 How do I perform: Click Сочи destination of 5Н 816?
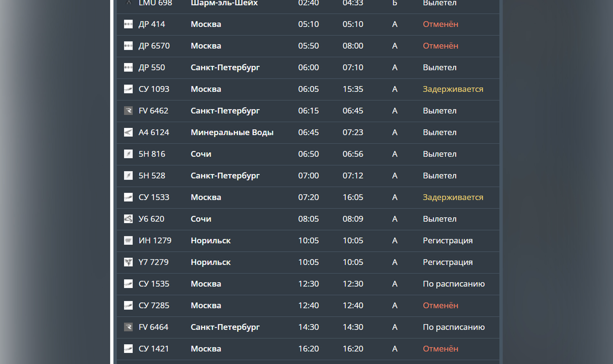coord(201,154)
